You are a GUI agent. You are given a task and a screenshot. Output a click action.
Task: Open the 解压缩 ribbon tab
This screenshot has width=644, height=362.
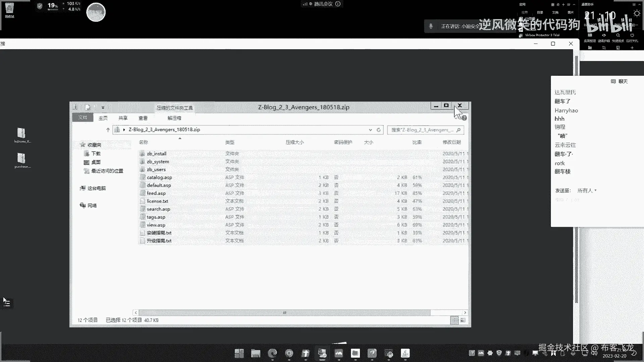(x=174, y=118)
